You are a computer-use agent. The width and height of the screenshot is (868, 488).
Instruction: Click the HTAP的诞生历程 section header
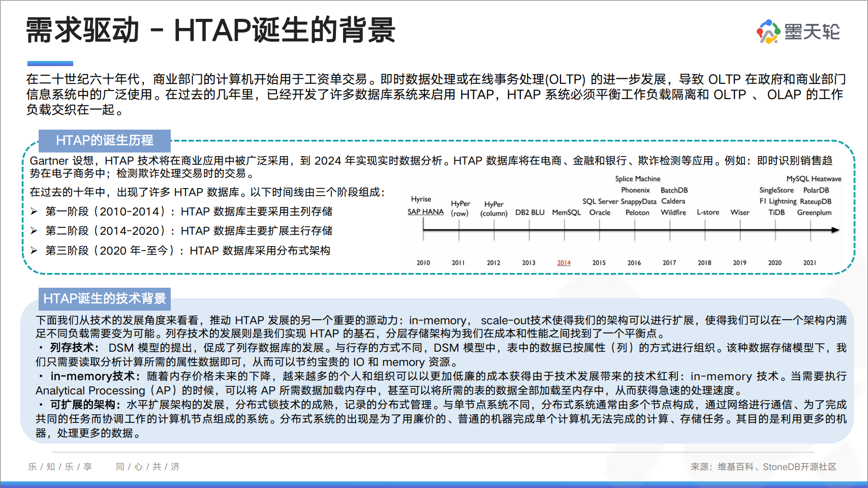(x=105, y=140)
